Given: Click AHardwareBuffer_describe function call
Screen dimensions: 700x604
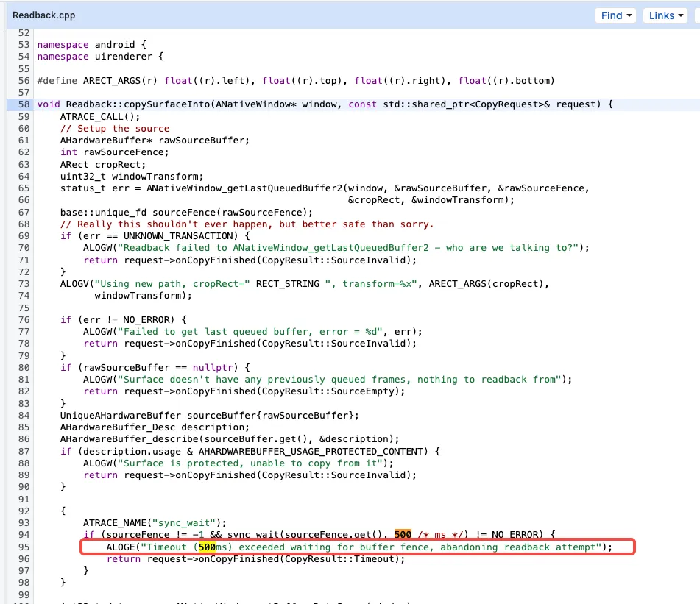Looking at the screenshot, I should [130, 439].
